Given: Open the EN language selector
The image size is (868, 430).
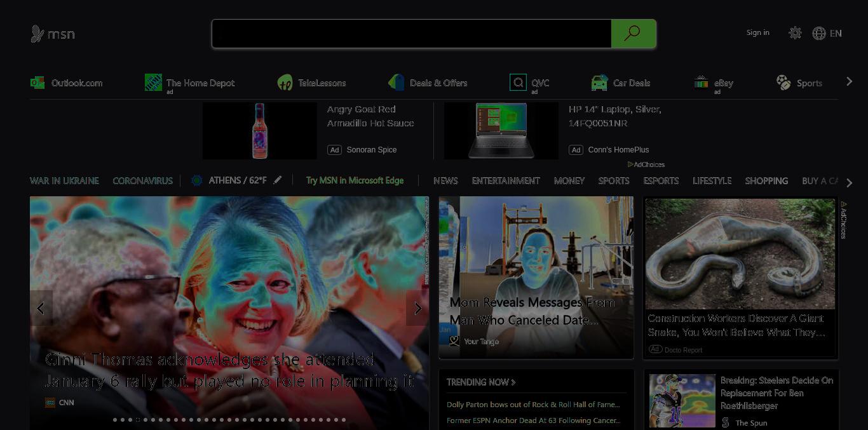Looking at the screenshot, I should [x=836, y=33].
